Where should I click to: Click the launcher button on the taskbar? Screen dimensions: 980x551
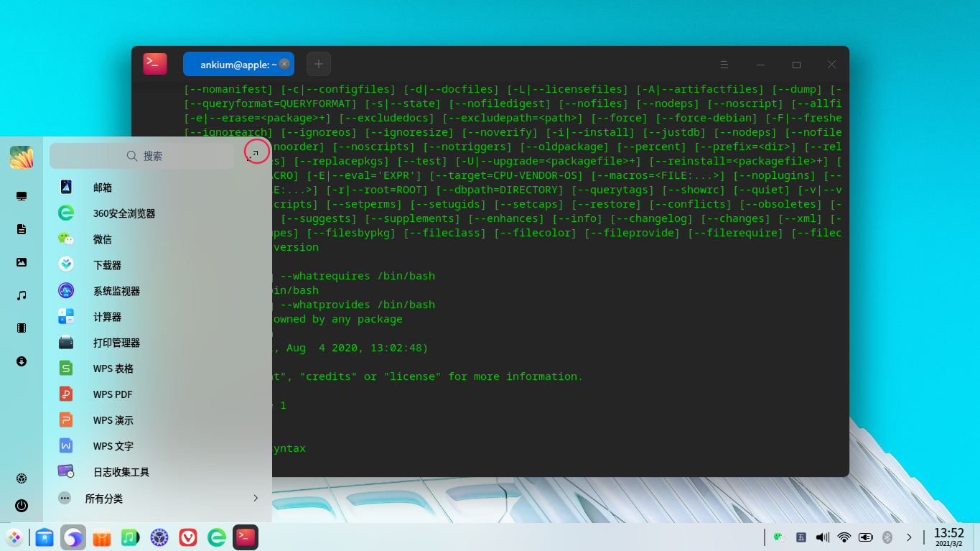click(14, 537)
